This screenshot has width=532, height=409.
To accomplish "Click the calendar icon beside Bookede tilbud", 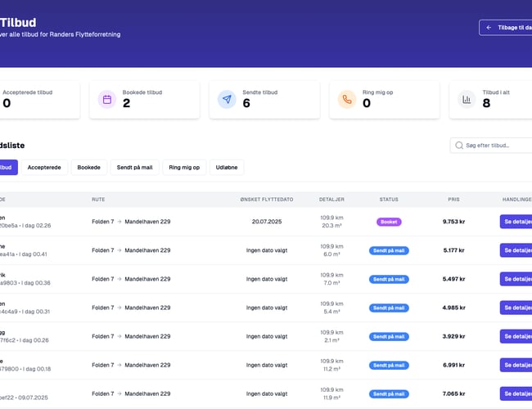I will click(x=106, y=100).
